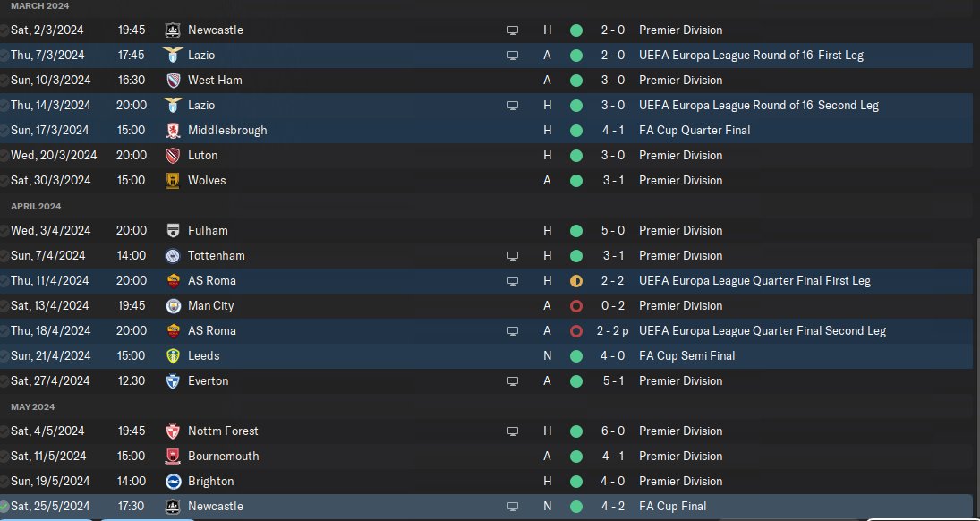Select the Brighton club badge

[x=173, y=481]
